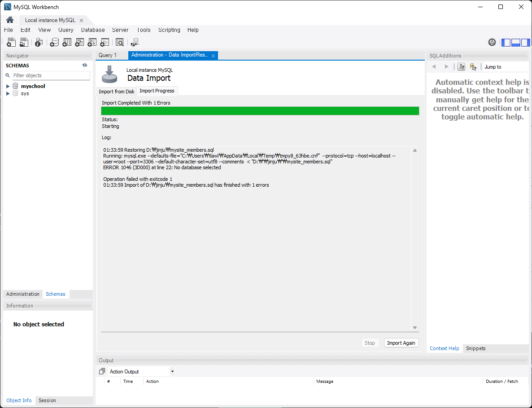This screenshot has height=408, width=532.
Task: Expand the sys schema
Action: pos(8,93)
